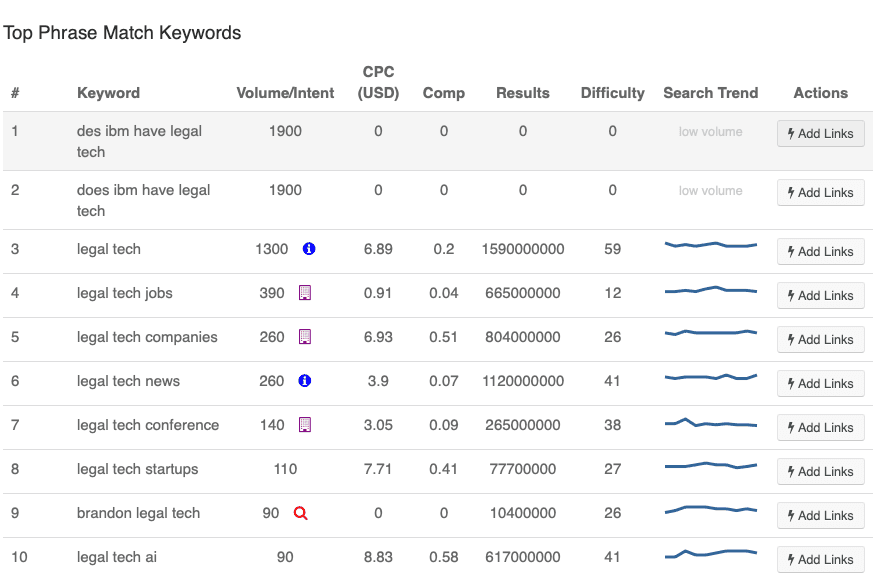Click the building icon for legal tech conference
Image resolution: width=879 pixels, height=581 pixels.
coord(305,425)
